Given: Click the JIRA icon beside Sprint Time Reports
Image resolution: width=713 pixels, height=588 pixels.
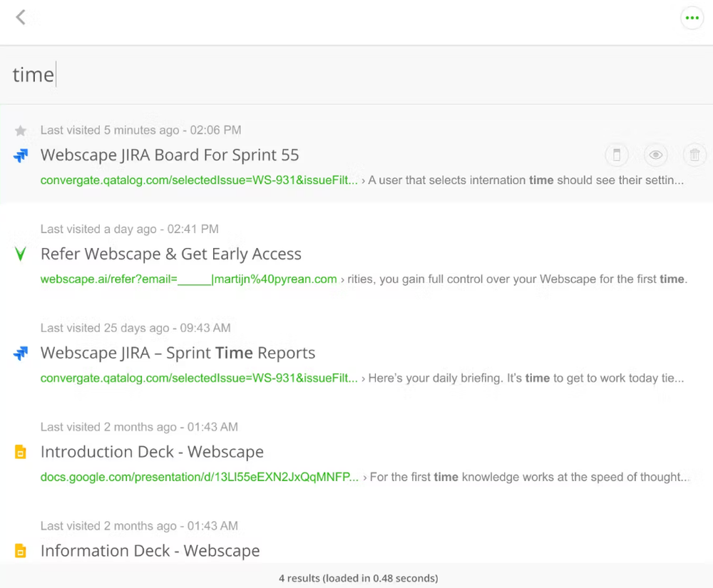Looking at the screenshot, I should tap(21, 353).
